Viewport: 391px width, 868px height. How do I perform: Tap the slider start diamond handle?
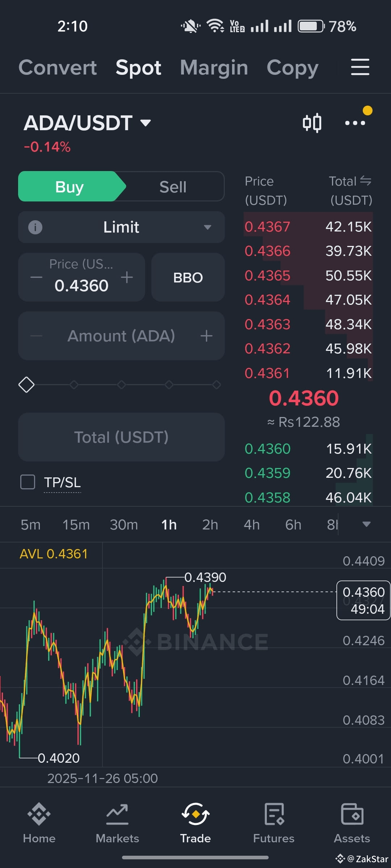click(x=26, y=384)
